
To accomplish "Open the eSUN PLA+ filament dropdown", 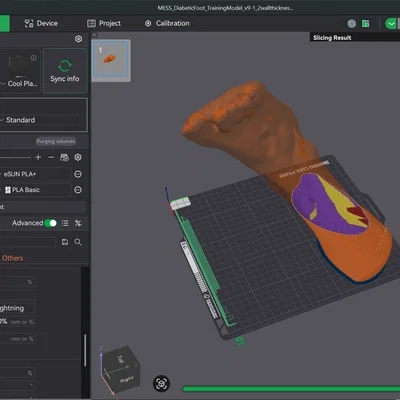I will tap(35, 174).
